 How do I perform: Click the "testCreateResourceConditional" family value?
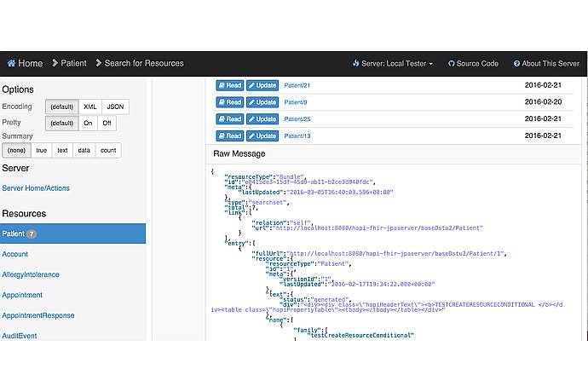click(x=360, y=336)
